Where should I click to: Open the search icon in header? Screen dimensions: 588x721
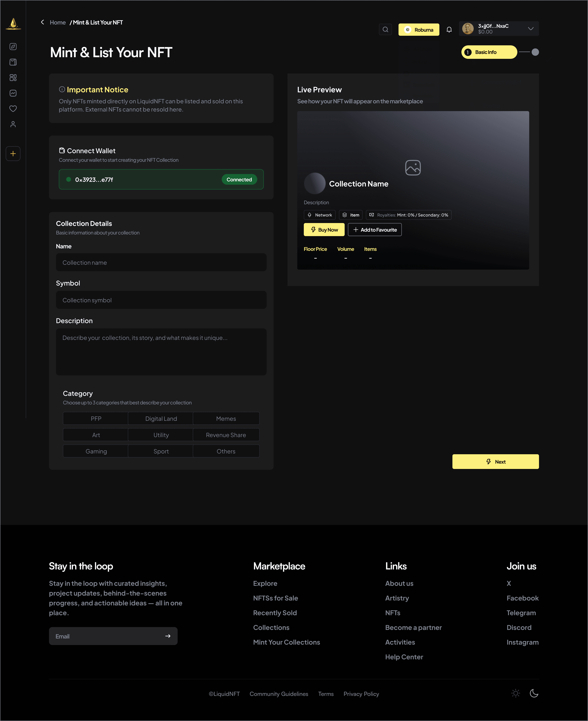pyautogui.click(x=385, y=29)
